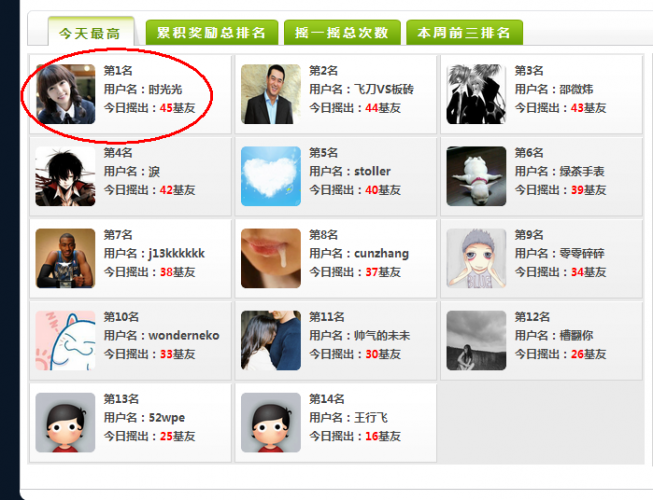Open 绿茶手表 dog avatar picture

(x=476, y=176)
